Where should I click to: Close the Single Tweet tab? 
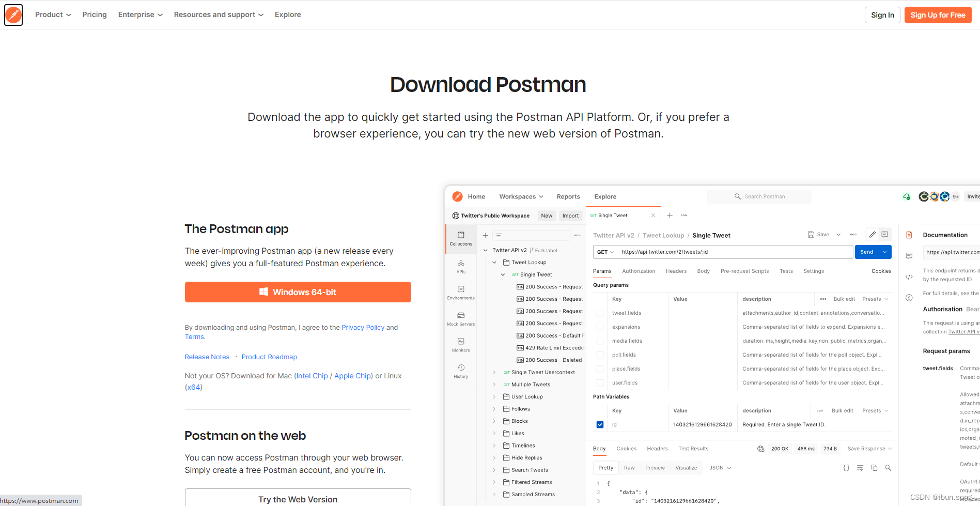(653, 216)
